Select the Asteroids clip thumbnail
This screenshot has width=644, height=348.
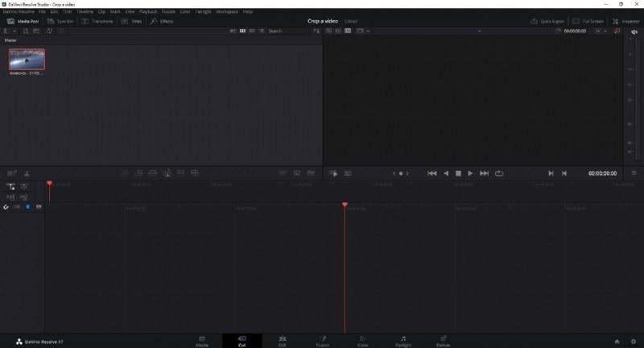pyautogui.click(x=27, y=59)
